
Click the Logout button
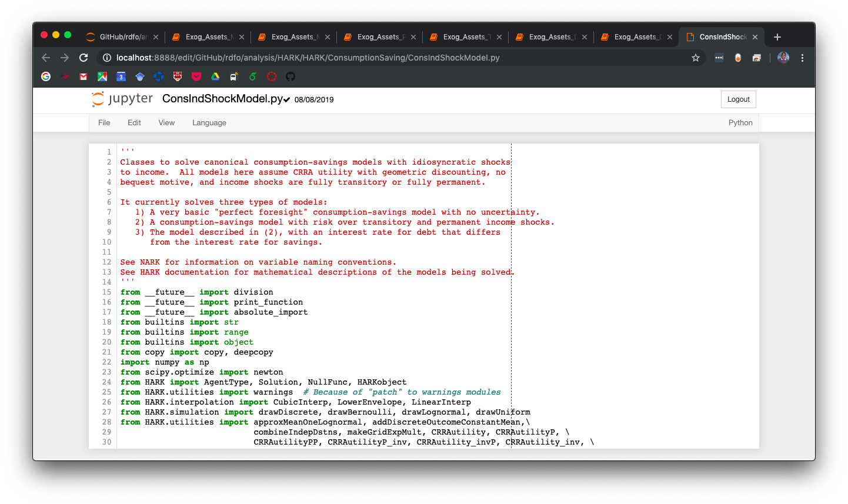(738, 99)
